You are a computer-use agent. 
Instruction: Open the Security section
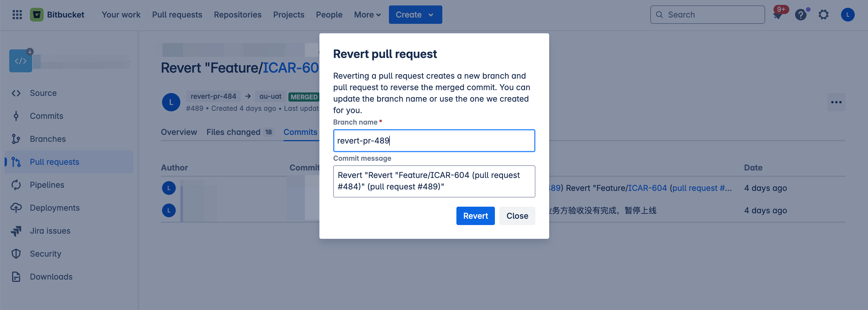click(45, 253)
